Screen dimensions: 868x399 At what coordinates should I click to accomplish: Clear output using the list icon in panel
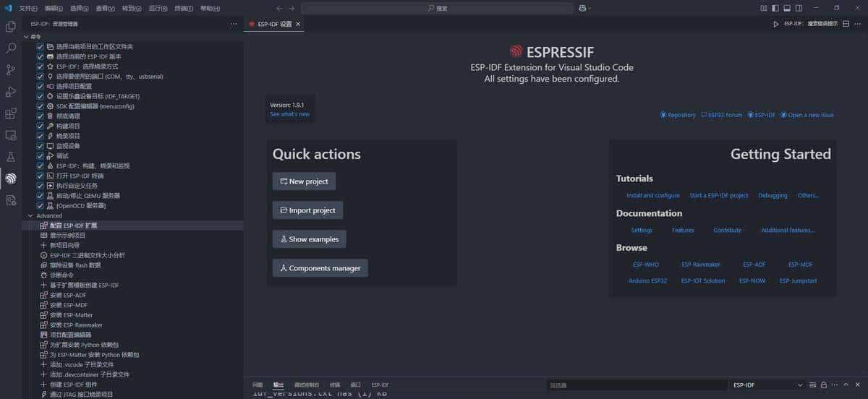[x=812, y=385]
